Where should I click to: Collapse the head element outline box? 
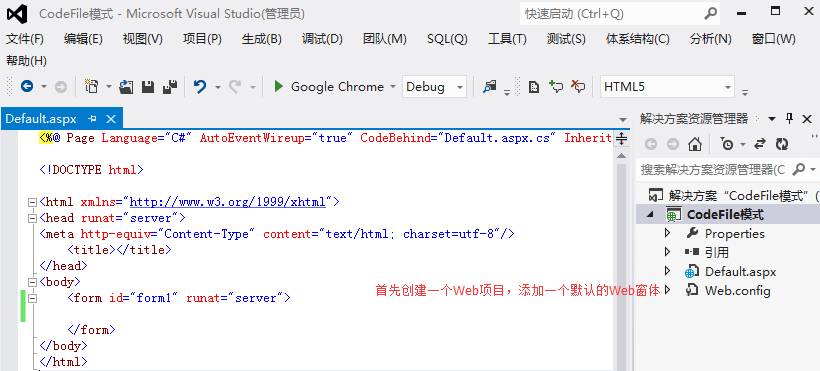tap(32, 218)
